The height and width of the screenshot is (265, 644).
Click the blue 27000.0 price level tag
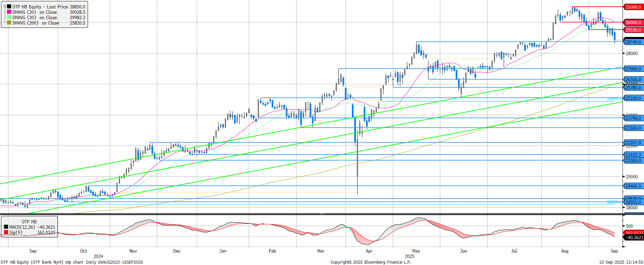coord(633,69)
